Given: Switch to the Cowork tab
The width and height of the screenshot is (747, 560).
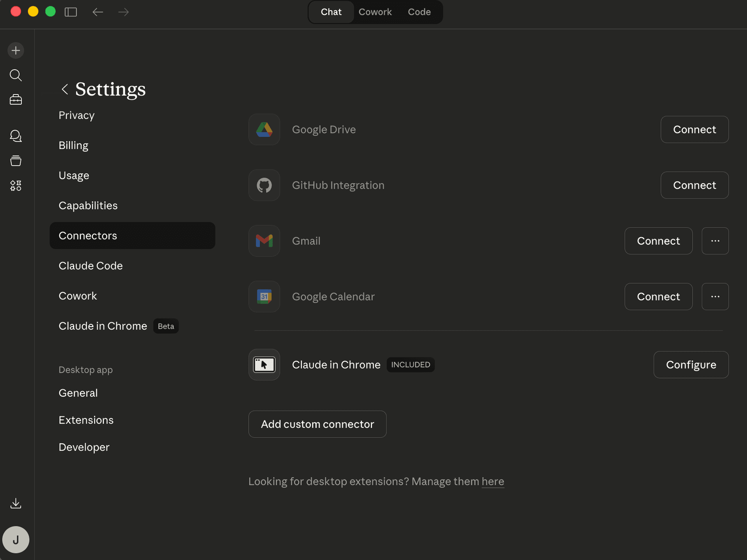Looking at the screenshot, I should pyautogui.click(x=375, y=12).
